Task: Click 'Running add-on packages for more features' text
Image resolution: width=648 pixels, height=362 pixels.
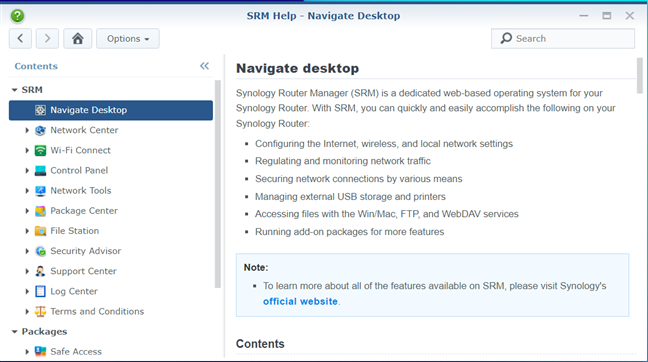Action: coord(350,232)
